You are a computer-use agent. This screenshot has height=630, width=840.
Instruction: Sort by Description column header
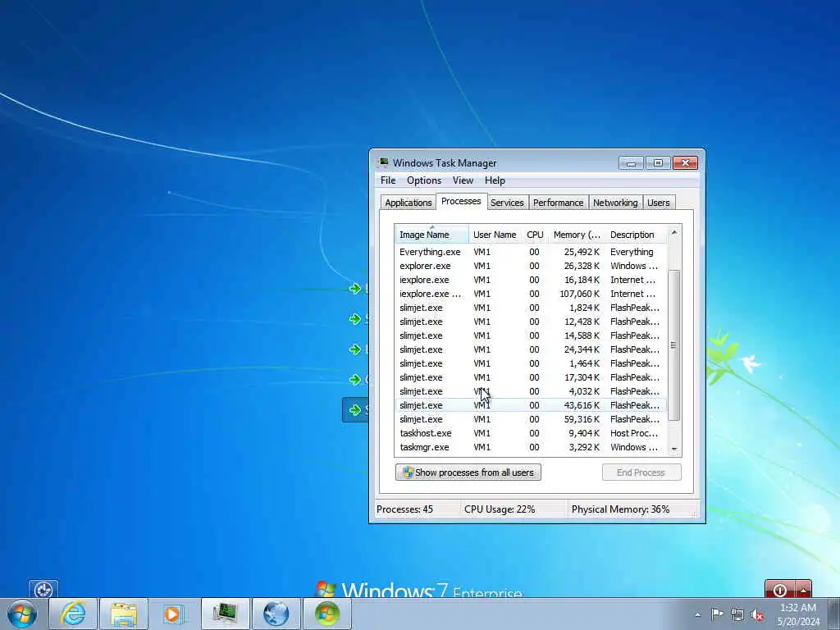[x=636, y=235]
